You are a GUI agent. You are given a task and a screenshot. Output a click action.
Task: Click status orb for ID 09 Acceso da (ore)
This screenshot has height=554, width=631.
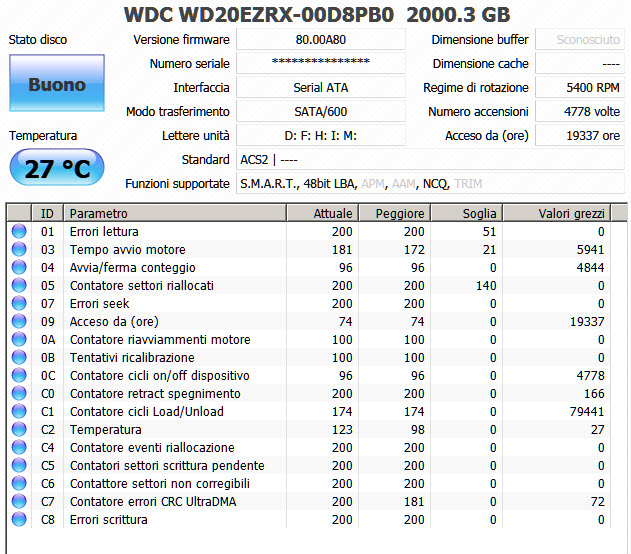[19, 321]
